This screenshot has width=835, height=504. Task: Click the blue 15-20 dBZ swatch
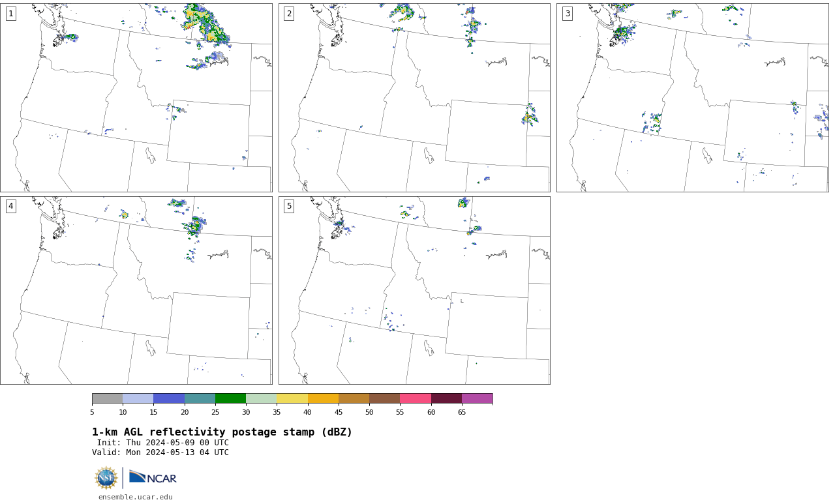click(x=169, y=398)
